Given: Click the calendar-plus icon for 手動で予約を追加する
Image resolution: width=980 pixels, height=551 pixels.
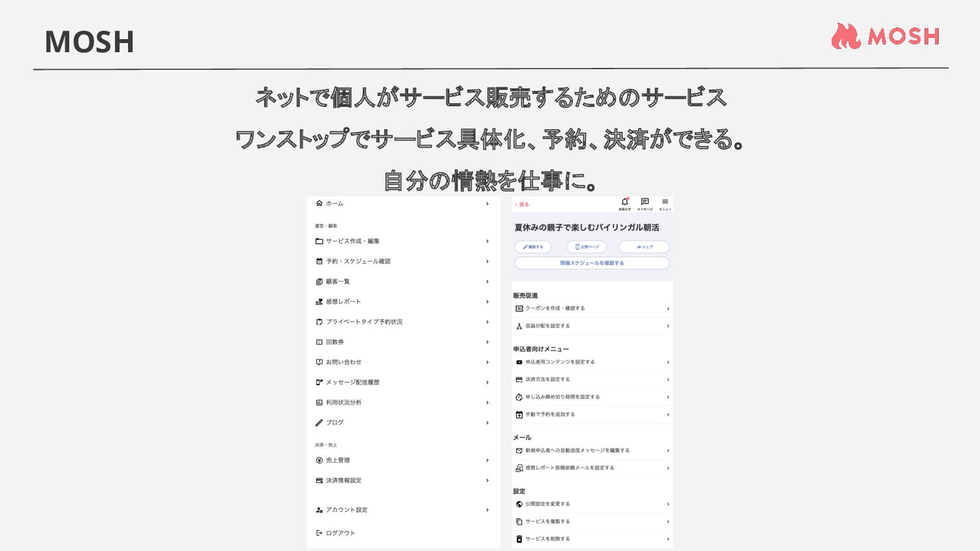Looking at the screenshot, I should pyautogui.click(x=519, y=415).
